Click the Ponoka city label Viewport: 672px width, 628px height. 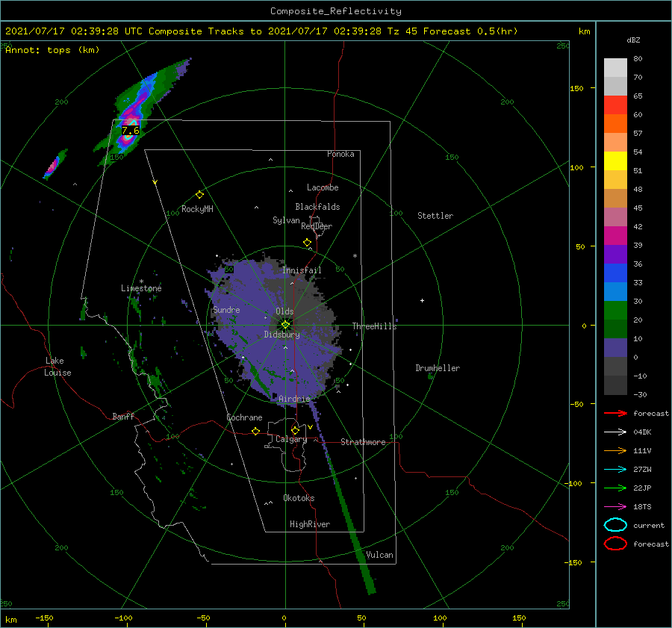click(340, 154)
